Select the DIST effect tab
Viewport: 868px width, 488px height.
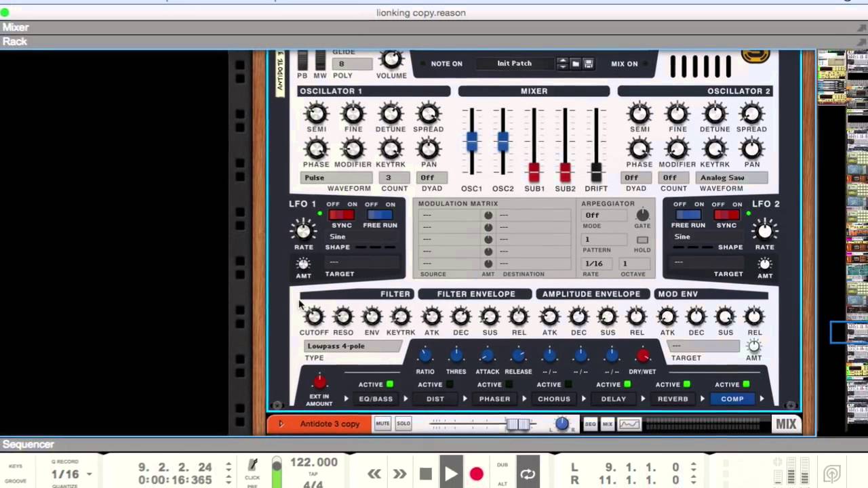(435, 399)
